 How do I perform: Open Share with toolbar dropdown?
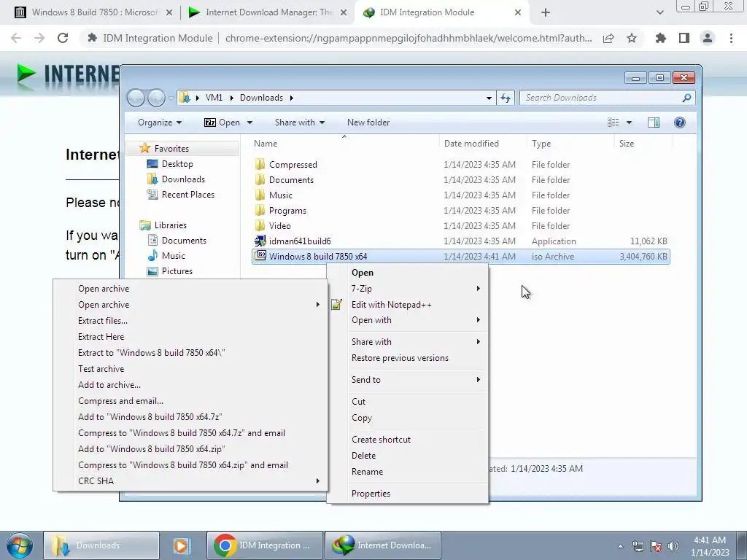tap(300, 122)
